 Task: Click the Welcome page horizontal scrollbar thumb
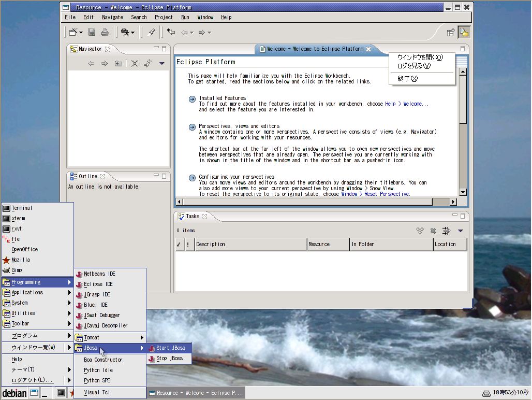coord(308,202)
